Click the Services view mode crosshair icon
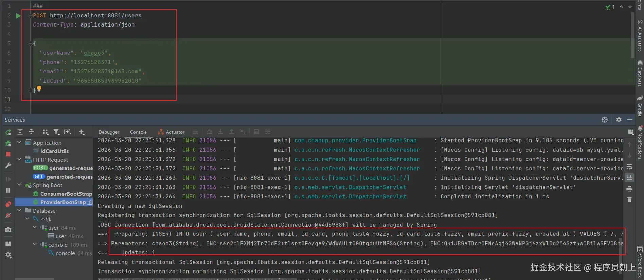Viewport: 644px width, 280px height. click(x=605, y=120)
